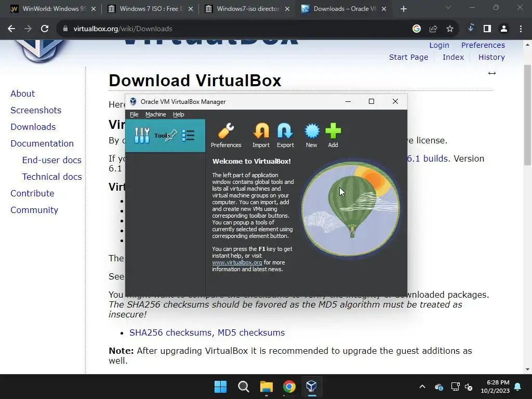Click the Login link on VirtualBox site

click(x=439, y=45)
